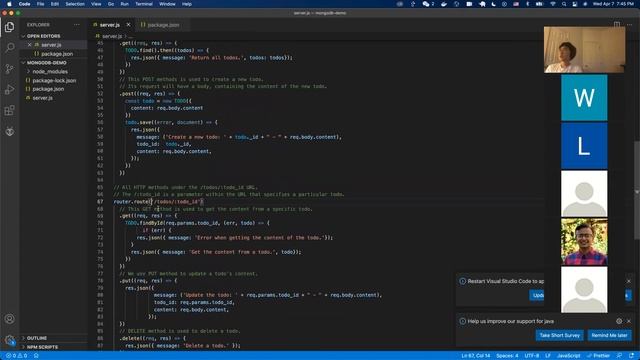Open the Selection menu
640x360 pixels.
(75, 4)
